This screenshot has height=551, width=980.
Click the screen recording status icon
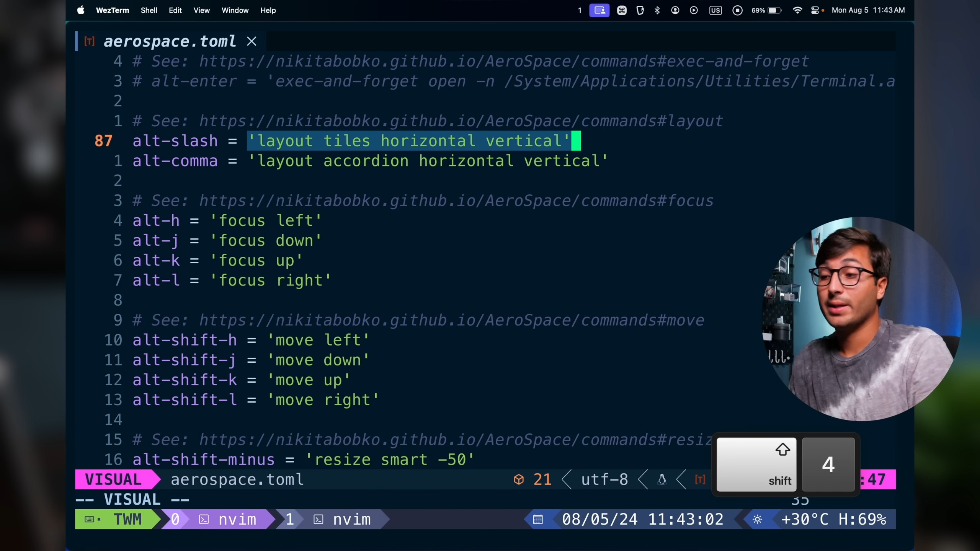[x=737, y=10]
